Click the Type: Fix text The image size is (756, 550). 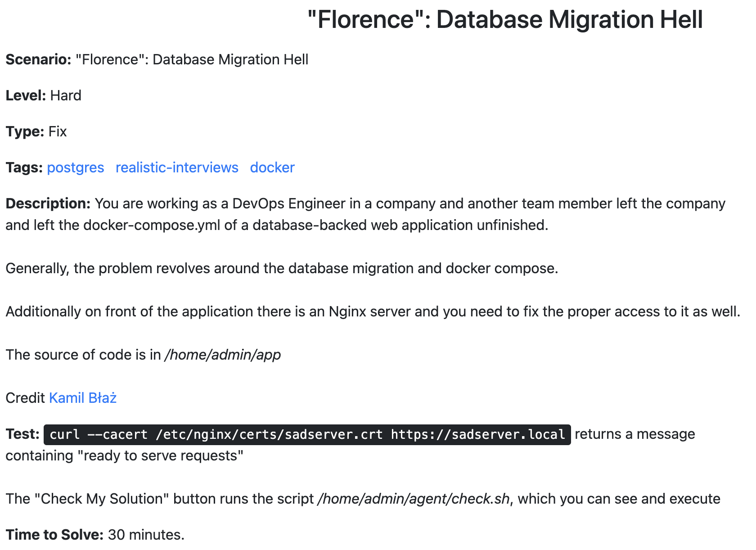(x=36, y=131)
